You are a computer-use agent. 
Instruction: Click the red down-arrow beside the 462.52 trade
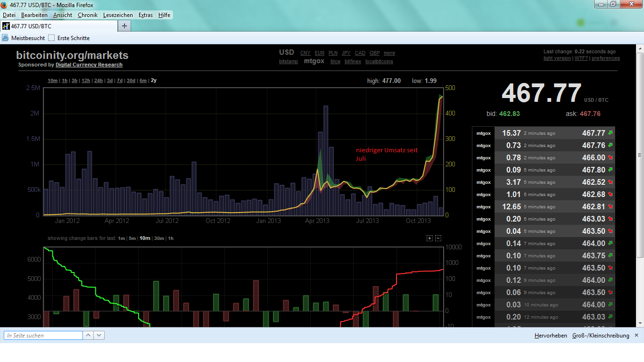pos(610,182)
